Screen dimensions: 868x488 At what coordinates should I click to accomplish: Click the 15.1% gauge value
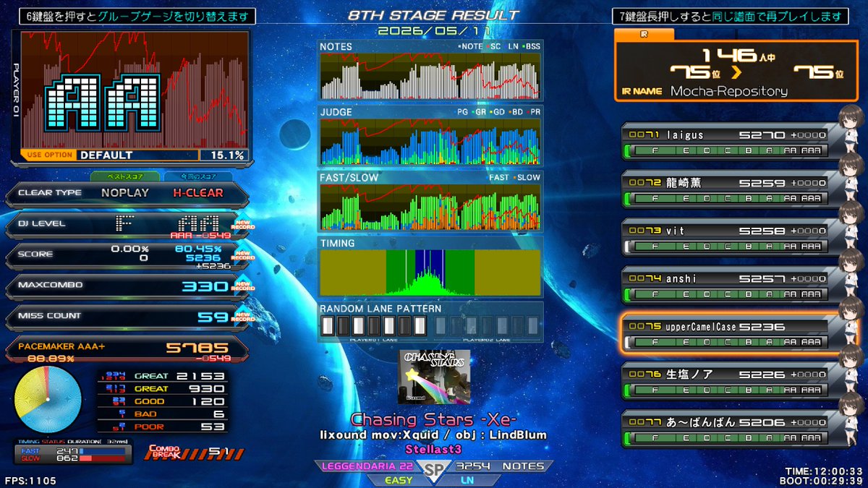227,155
